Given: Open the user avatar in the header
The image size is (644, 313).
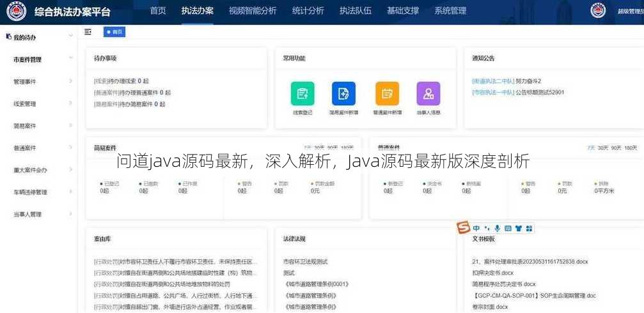Looking at the screenshot, I should [598, 11].
